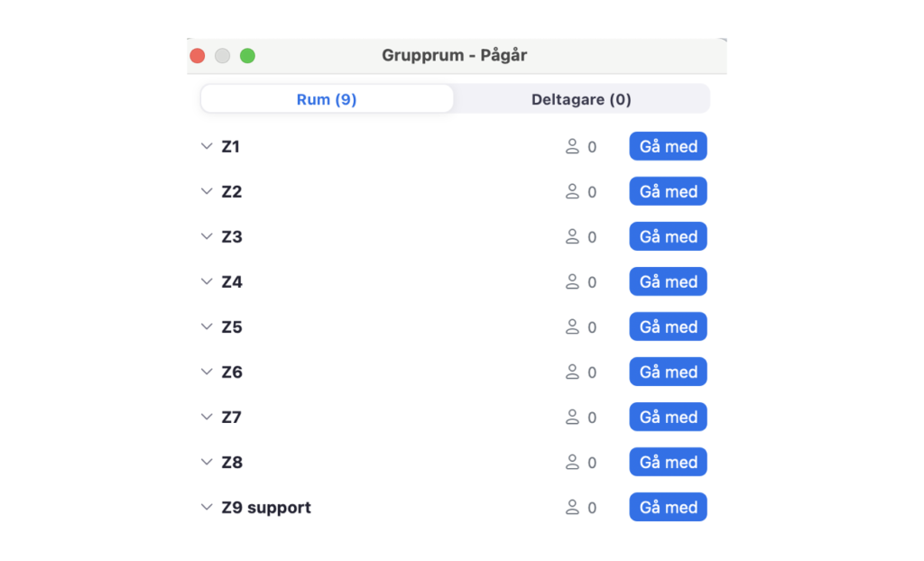Image resolution: width=924 pixels, height=561 pixels.
Task: Expand the Z6 room chevron
Action: (207, 372)
